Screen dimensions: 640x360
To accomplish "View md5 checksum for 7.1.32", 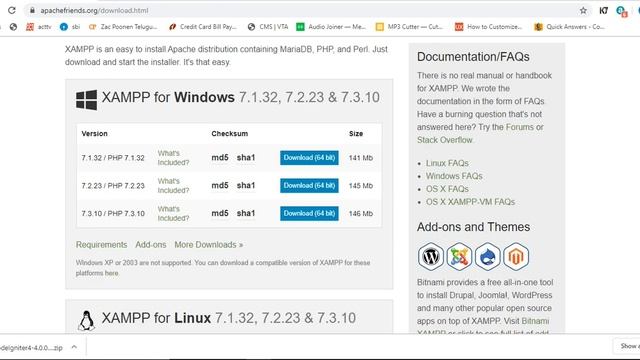I will click(220, 158).
